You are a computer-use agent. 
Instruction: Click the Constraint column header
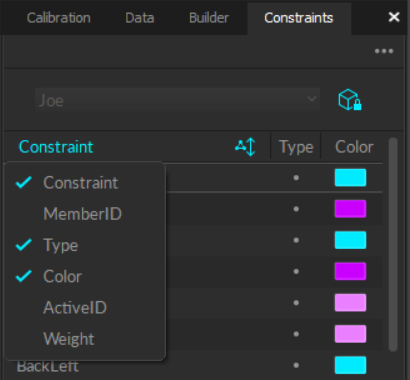56,147
